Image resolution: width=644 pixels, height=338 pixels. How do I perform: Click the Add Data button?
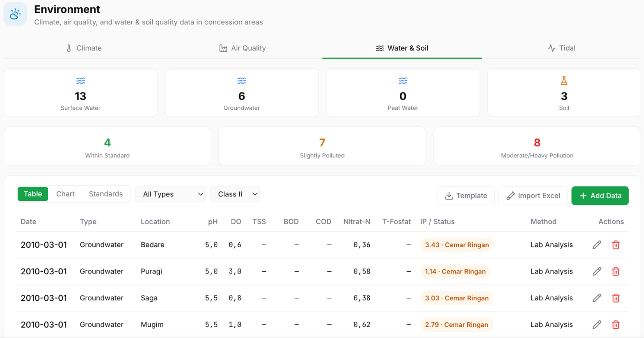600,196
